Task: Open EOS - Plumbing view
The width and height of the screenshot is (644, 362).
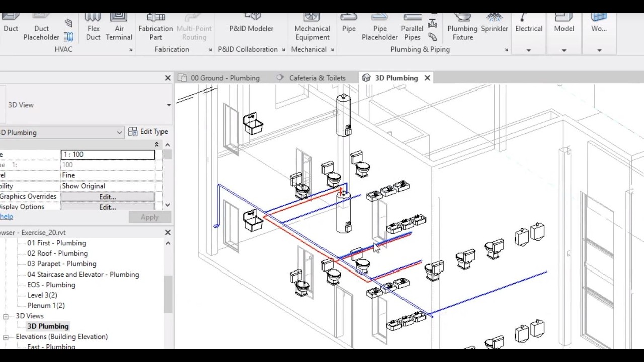Action: pos(51,285)
